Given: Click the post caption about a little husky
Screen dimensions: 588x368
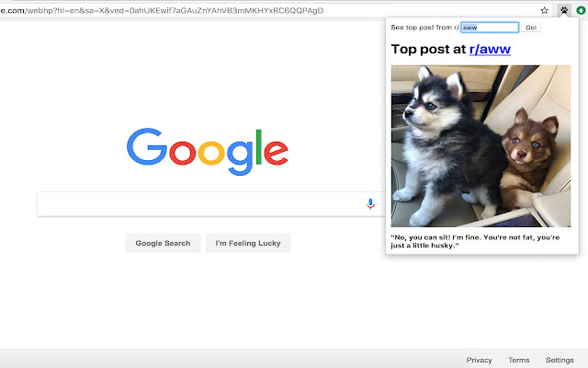Looking at the screenshot, I should 475,241.
